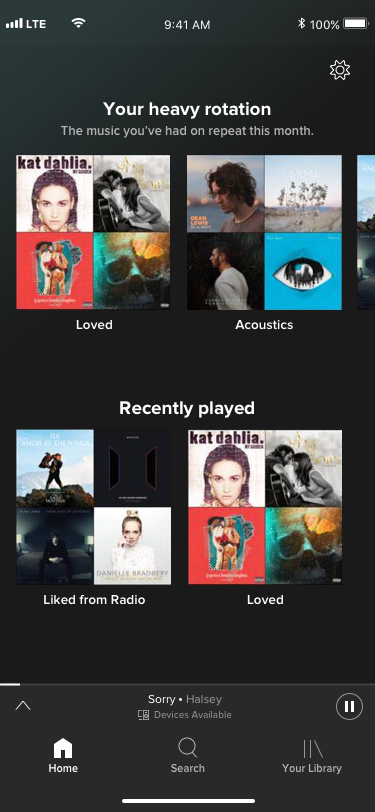The height and width of the screenshot is (812, 375).
Task: Open the Search tab
Action: [x=188, y=756]
